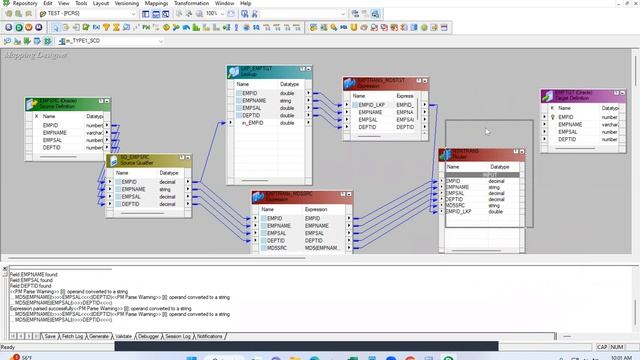The height and width of the screenshot is (360, 640).
Task: Click the last icon of transformation toolbar
Action: tap(444, 27)
